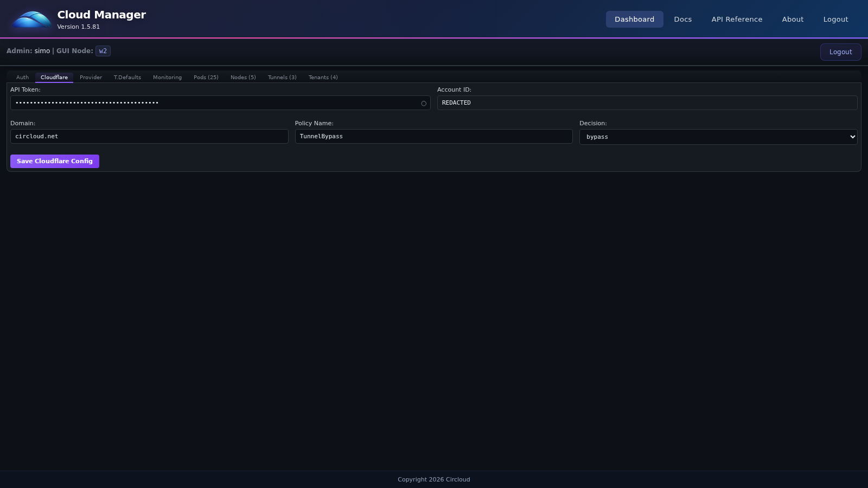Click Save Cloudflare Config
This screenshot has height=488, width=868.
point(54,161)
